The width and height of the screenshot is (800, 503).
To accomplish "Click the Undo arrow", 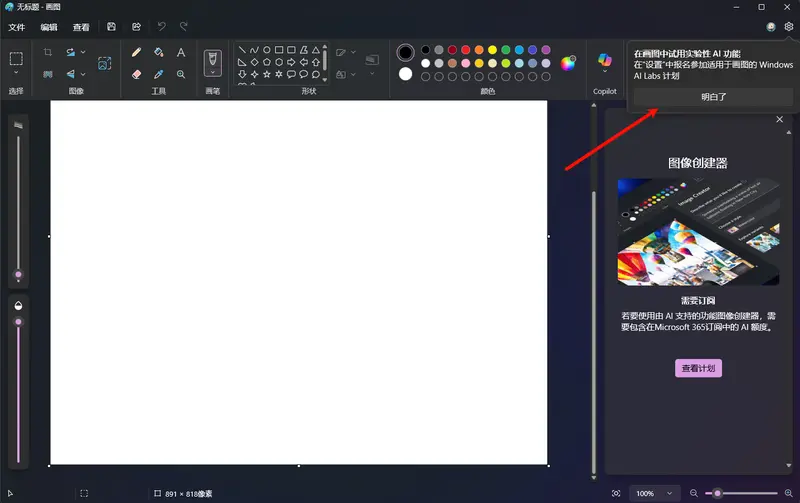I will click(x=162, y=26).
